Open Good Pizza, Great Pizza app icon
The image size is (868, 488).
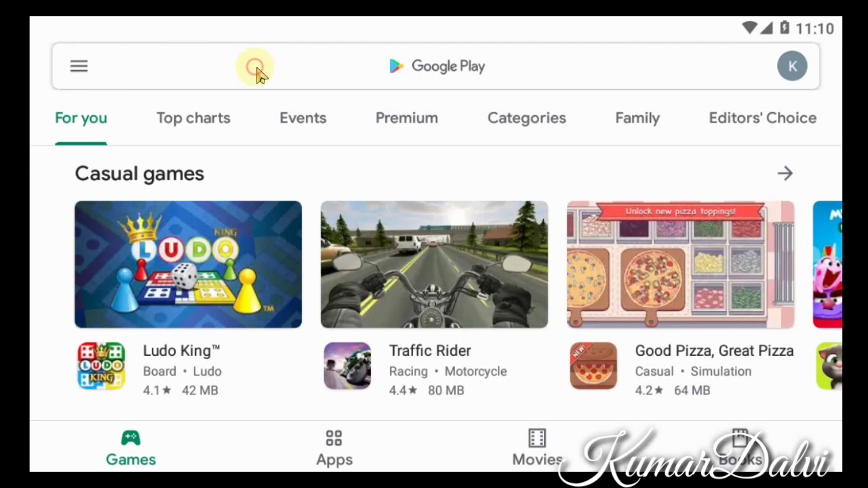tap(593, 366)
